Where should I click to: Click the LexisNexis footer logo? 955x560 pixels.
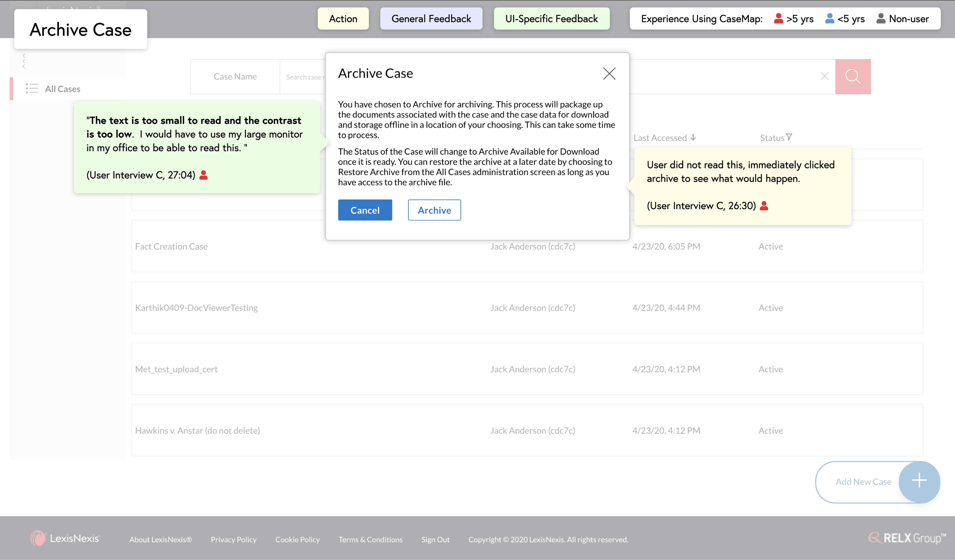[x=64, y=538]
